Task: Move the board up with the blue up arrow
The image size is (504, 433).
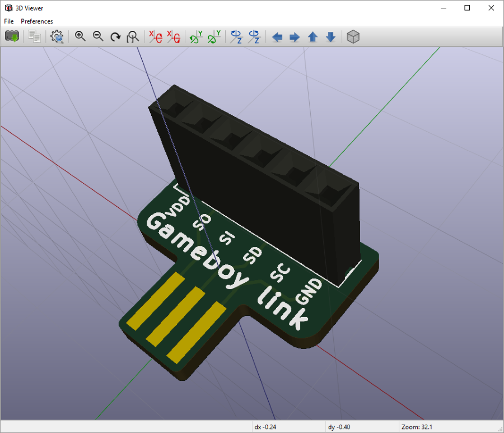Action: click(312, 37)
